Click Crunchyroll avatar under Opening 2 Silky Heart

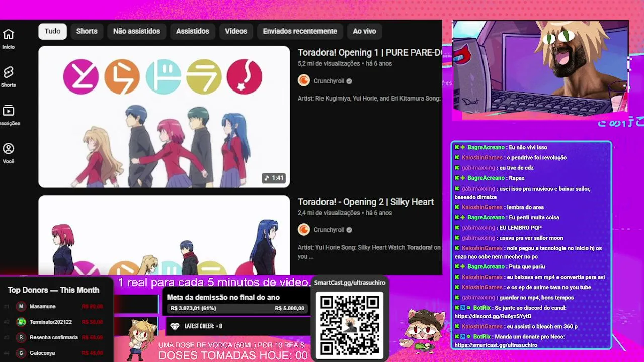point(304,230)
